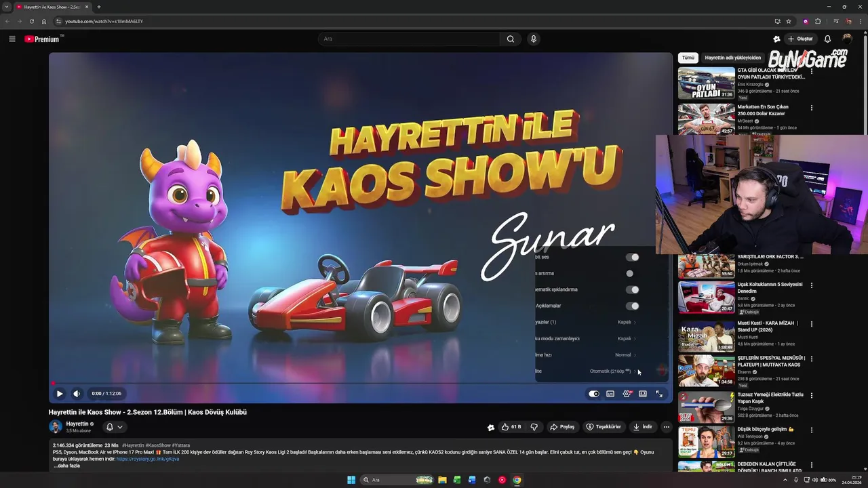Viewport: 868px width, 488px height.
Task: Enter fullscreen mode in player
Action: click(659, 394)
